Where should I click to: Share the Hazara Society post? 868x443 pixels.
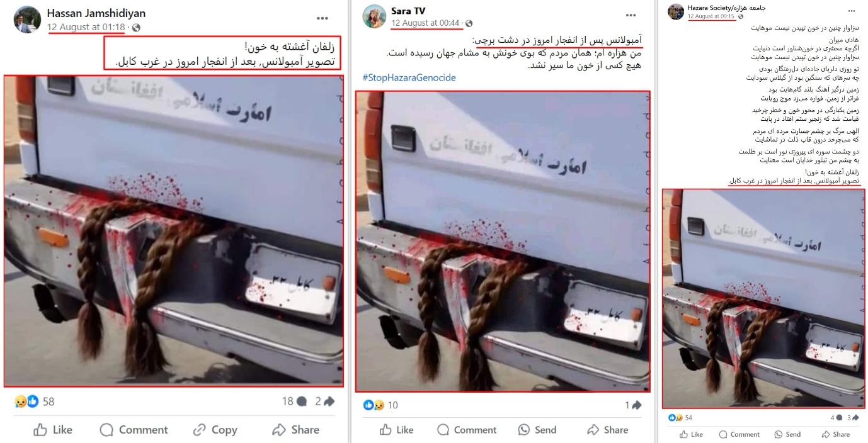tap(835, 434)
